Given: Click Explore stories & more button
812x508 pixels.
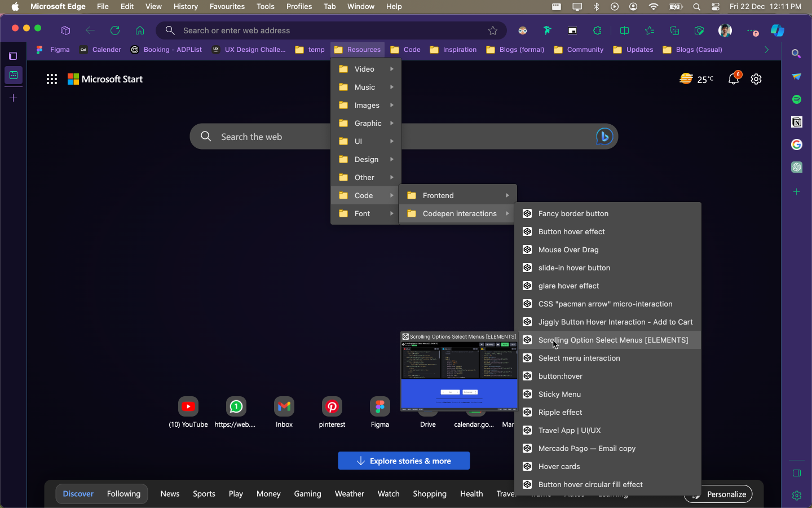Looking at the screenshot, I should click(404, 461).
